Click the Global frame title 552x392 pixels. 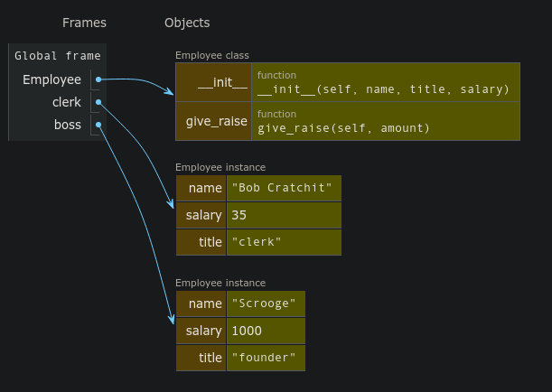click(58, 56)
